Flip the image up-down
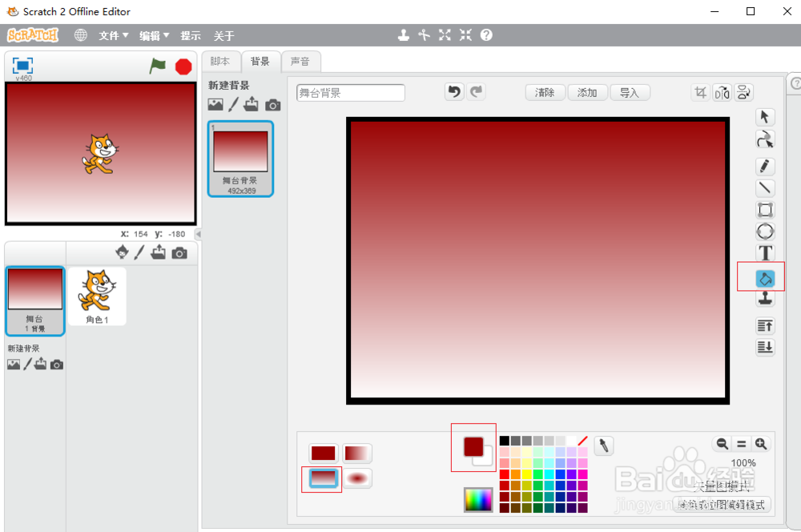The height and width of the screenshot is (532, 801). click(744, 92)
